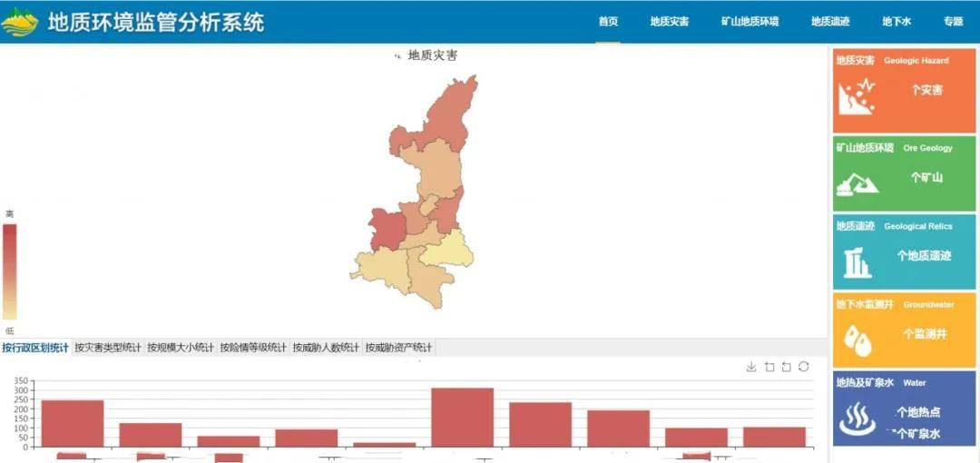Screen dimensions: 980x463
Task: Switch to the 按规模大小统计 tab
Action: (181, 348)
